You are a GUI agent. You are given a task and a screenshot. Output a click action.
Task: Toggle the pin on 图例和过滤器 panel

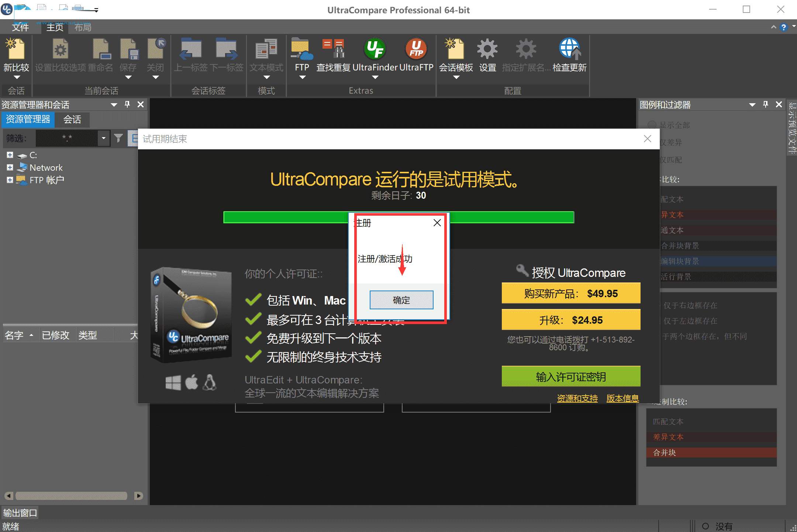coord(765,104)
